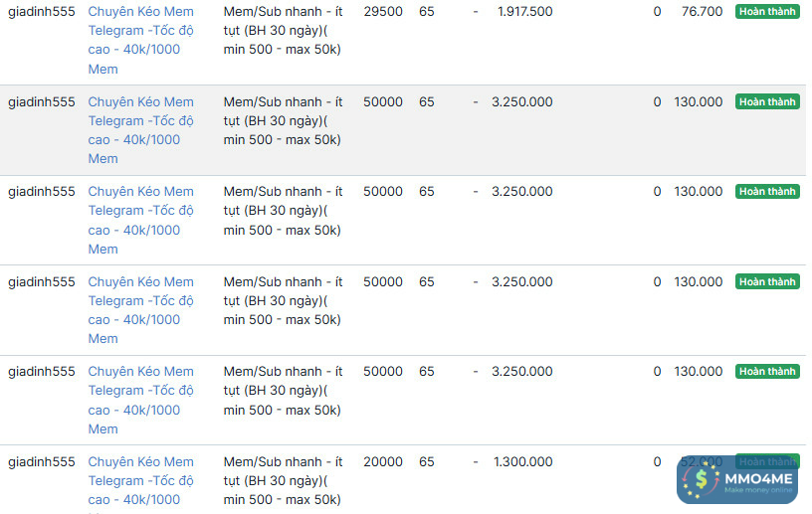Open Chuyên Kéo Mem link in 29500 row
The height and width of the screenshot is (514, 812).
140,12
